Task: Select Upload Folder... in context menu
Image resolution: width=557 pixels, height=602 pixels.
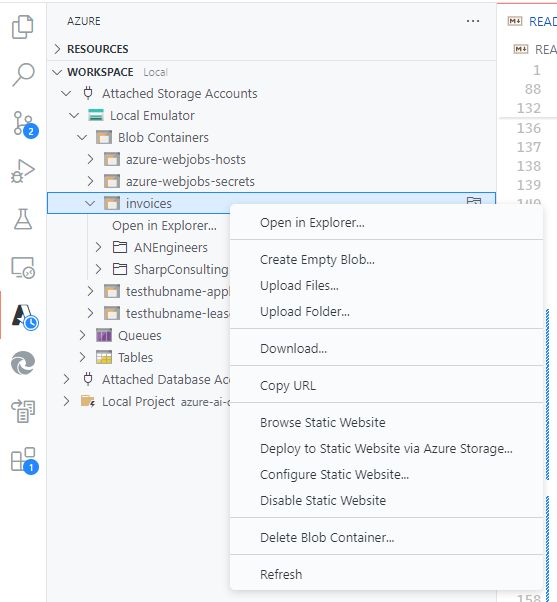Action: [x=386, y=312]
